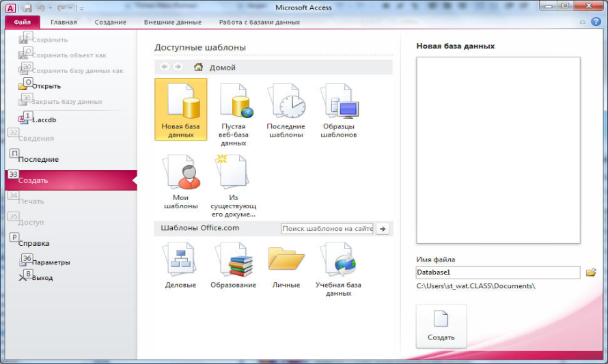Open Мои шаблоны
This screenshot has height=364, width=608.
181,182
